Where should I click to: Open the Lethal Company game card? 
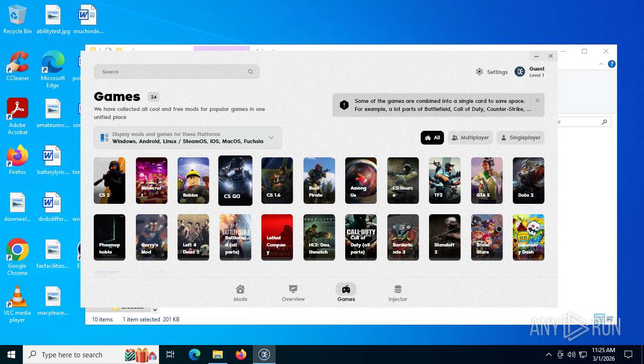coord(277,237)
